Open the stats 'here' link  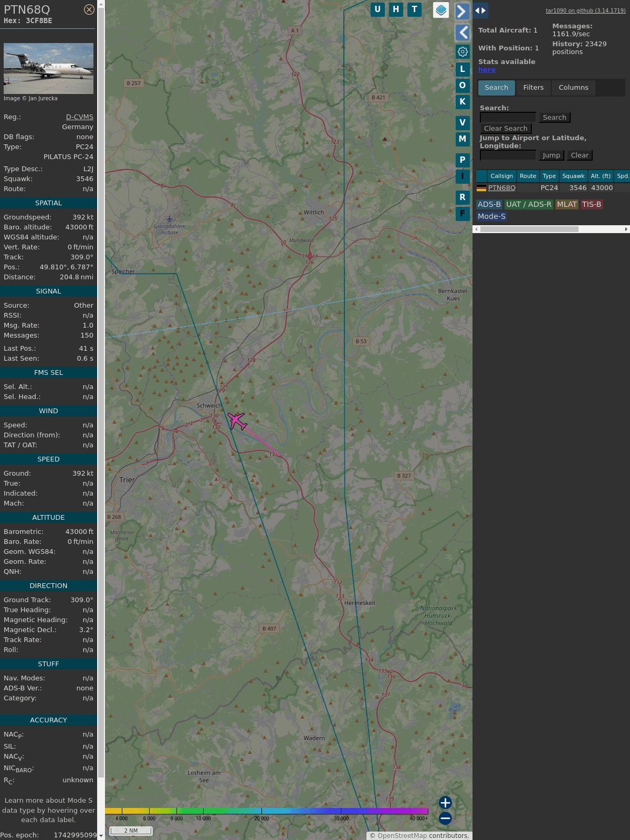pos(487,69)
